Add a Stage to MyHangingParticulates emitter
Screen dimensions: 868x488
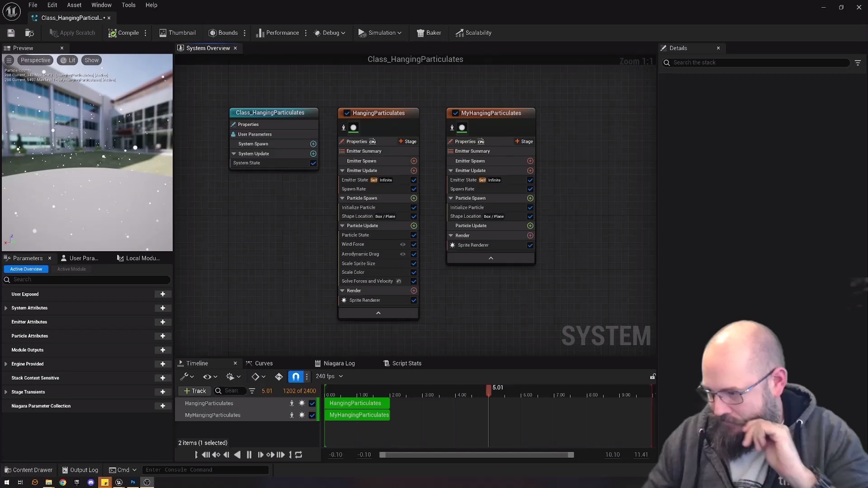(x=524, y=141)
